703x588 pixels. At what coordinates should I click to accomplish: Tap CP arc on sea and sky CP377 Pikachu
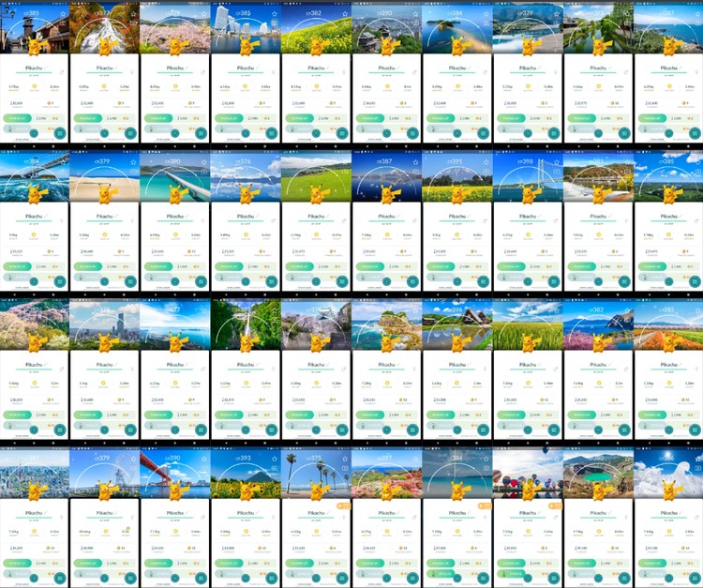coord(175,327)
